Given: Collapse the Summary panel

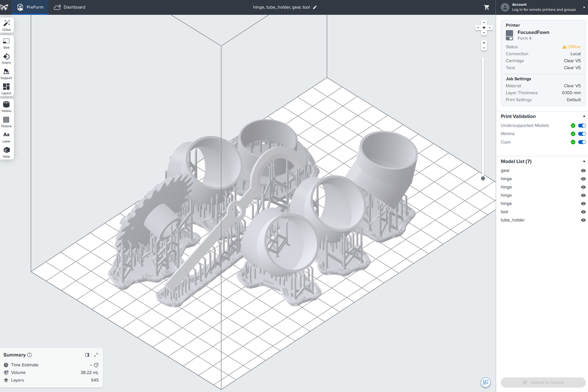Looking at the screenshot, I should 96,355.
